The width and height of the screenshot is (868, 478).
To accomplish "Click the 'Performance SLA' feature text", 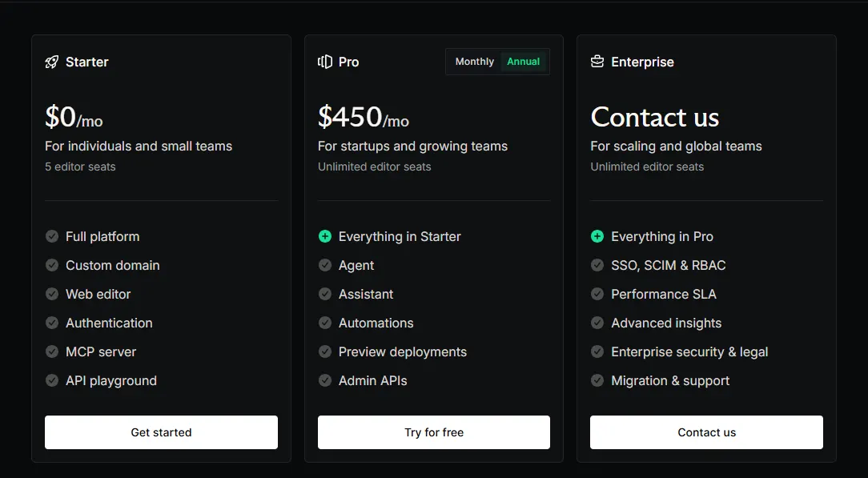I will pyautogui.click(x=664, y=295).
